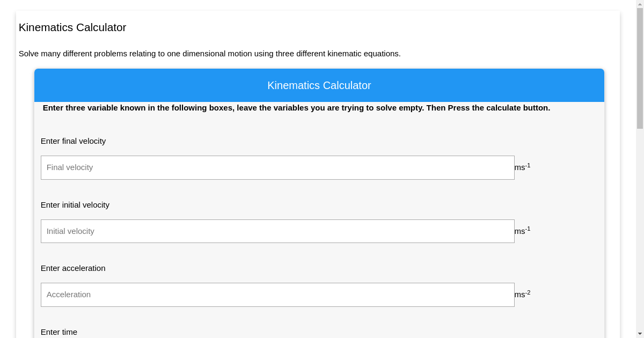Click the description about one dimensional motion
This screenshot has width=644, height=338.
[x=209, y=54]
